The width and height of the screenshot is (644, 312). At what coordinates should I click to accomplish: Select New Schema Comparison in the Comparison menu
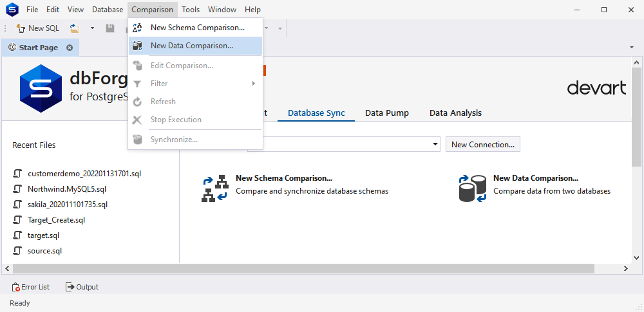pos(195,28)
